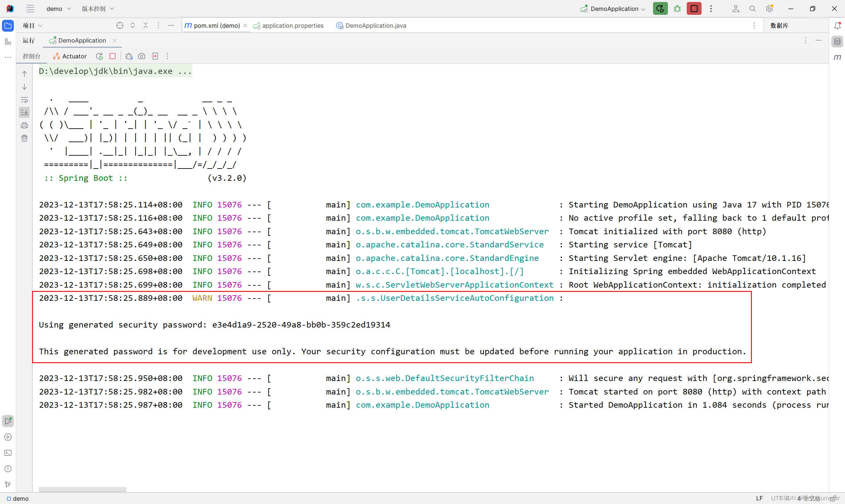Click UserDetailsServiceAutoConfiguration logger name
Image resolution: width=845 pixels, height=504 pixels.
pyautogui.click(x=455, y=298)
